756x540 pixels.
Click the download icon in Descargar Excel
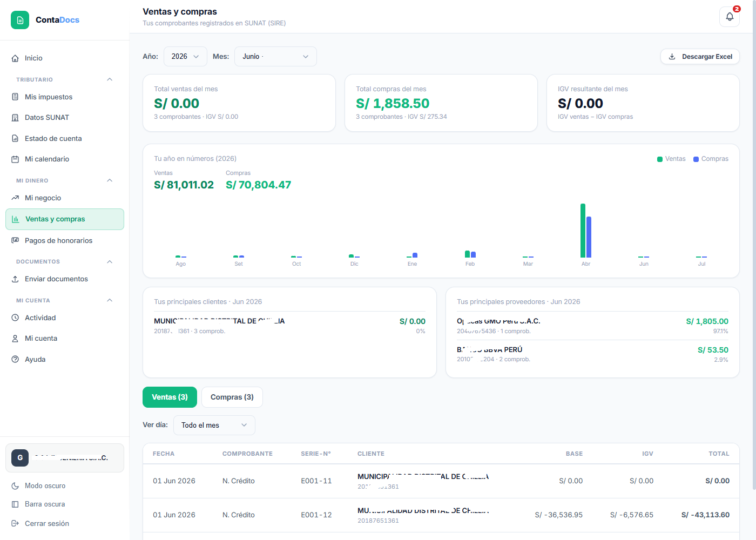click(672, 57)
